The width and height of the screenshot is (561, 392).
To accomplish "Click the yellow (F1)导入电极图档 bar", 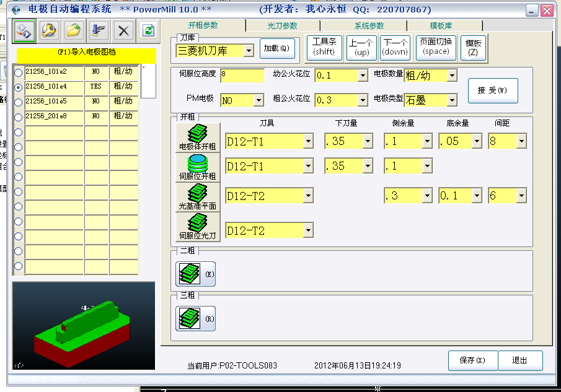I will click(86, 56).
